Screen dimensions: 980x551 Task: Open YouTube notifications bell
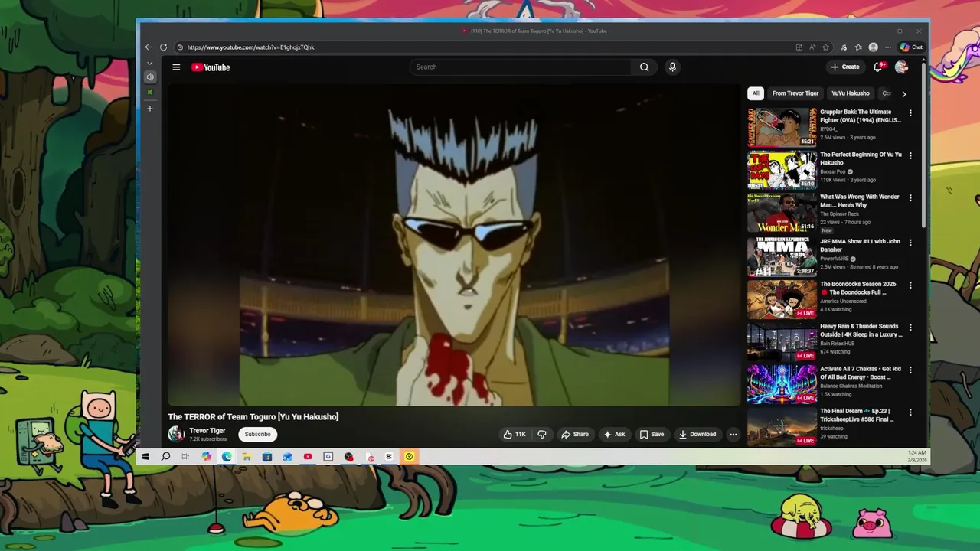878,67
